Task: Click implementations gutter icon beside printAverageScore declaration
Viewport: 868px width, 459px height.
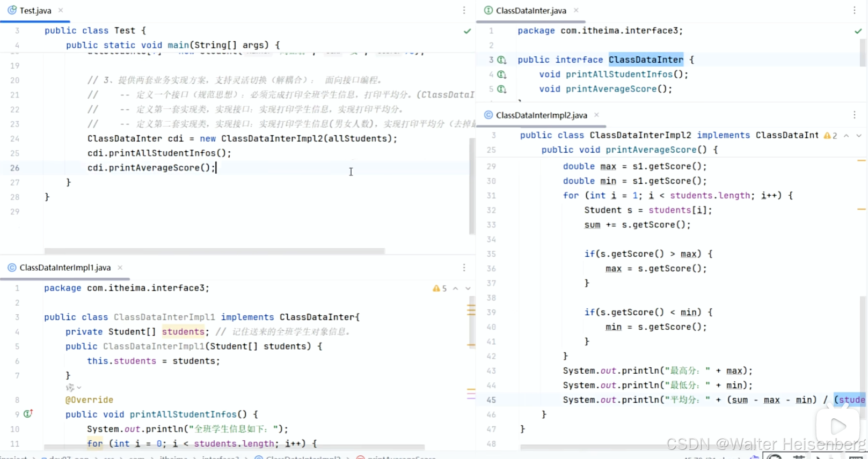Action: (x=502, y=89)
